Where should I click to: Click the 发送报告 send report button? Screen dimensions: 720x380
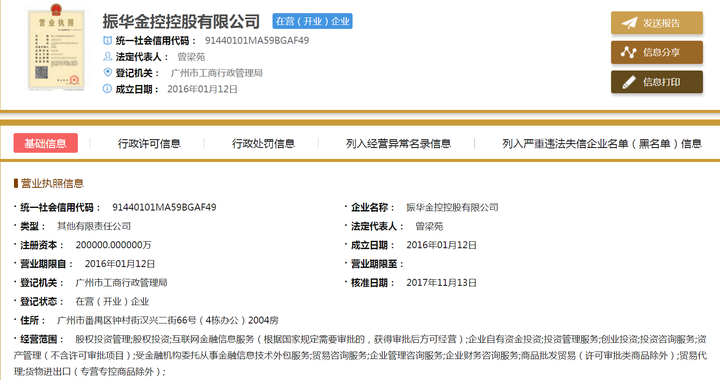pos(657,23)
